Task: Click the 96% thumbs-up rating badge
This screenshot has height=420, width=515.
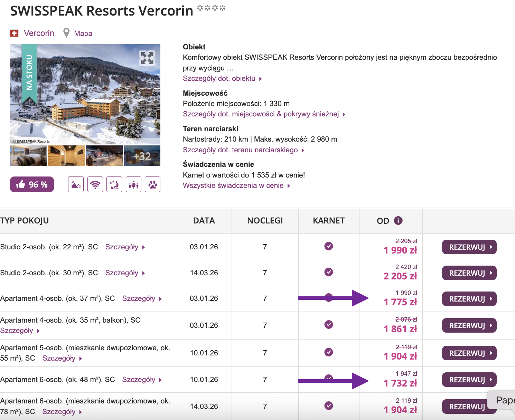Action: point(32,184)
